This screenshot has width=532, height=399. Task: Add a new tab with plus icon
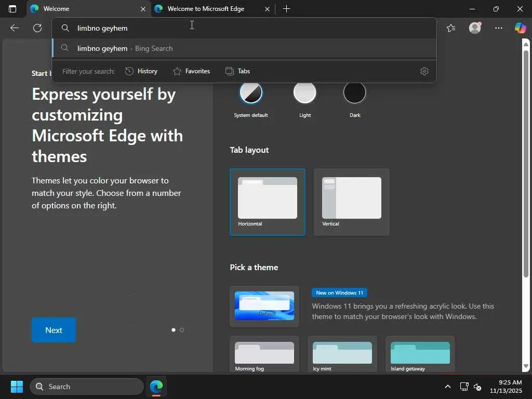(286, 9)
